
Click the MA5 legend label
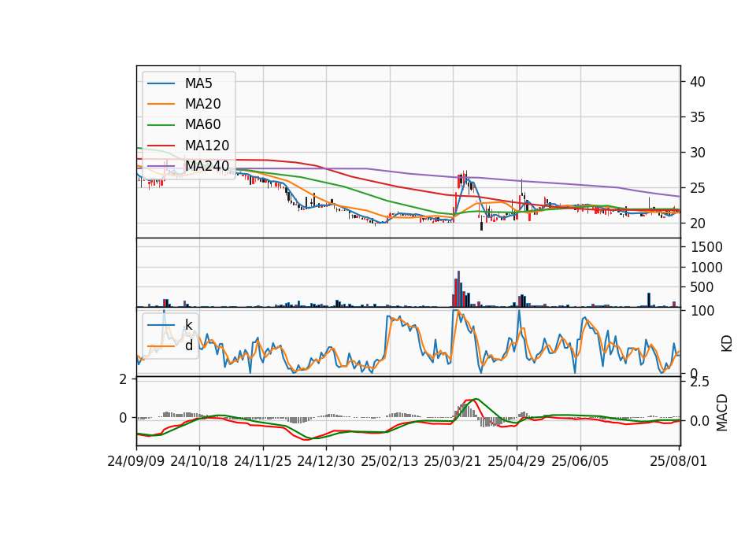198,83
